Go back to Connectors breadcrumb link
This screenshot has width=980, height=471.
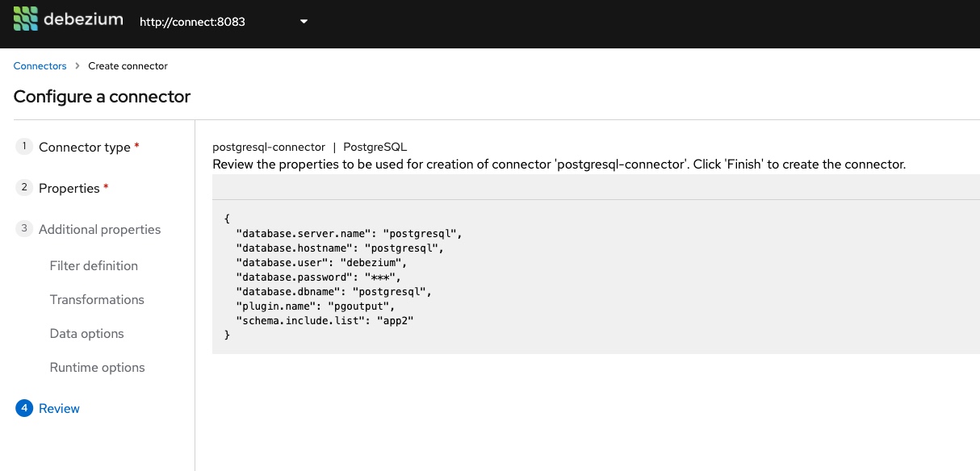[x=40, y=66]
